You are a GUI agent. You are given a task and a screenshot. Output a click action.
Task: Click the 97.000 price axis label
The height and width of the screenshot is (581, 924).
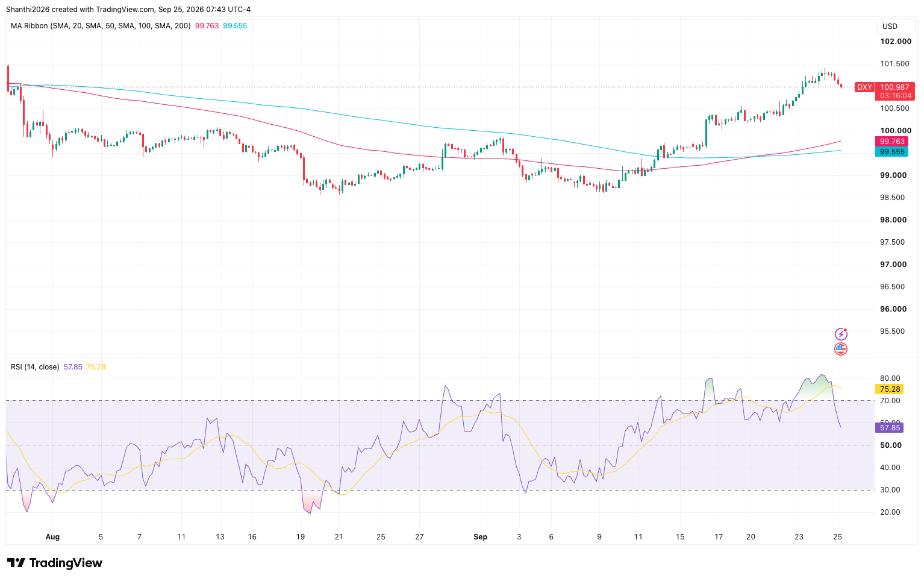tap(893, 265)
